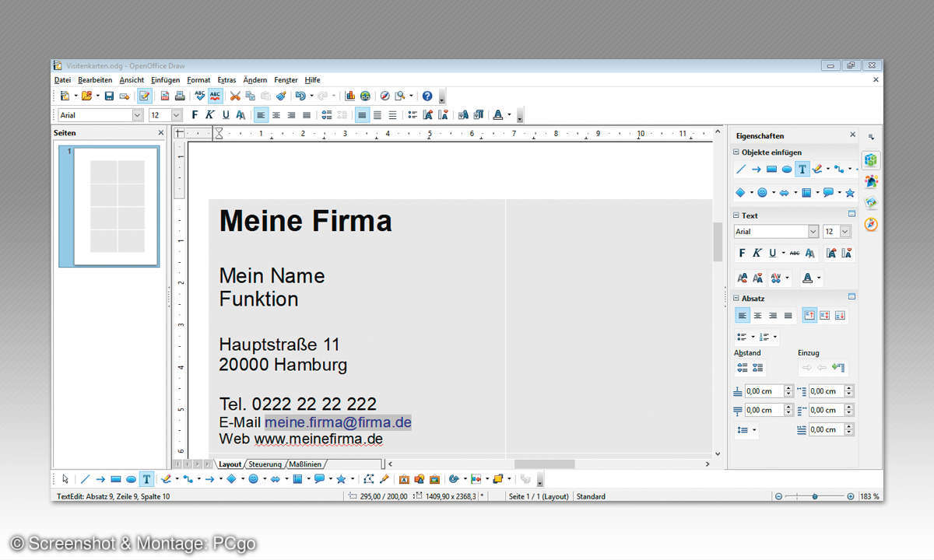934x560 pixels.
Task: Click the 183 % zoom value
Action: pos(869,496)
